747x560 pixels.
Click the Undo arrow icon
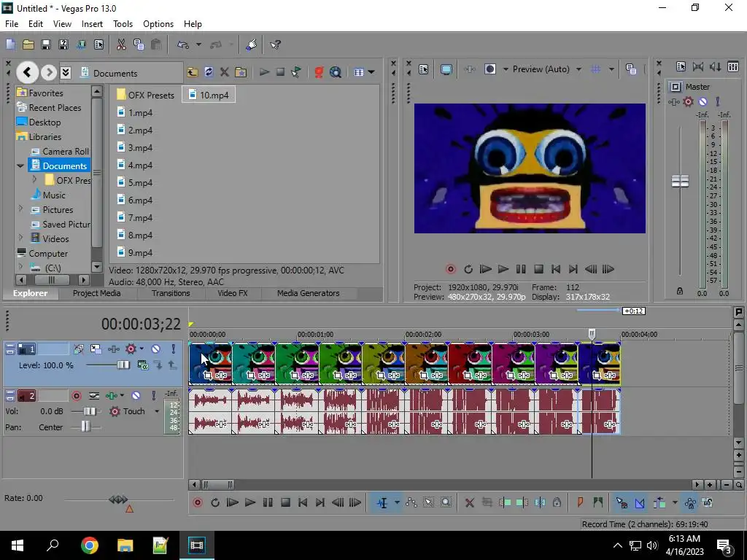point(183,44)
